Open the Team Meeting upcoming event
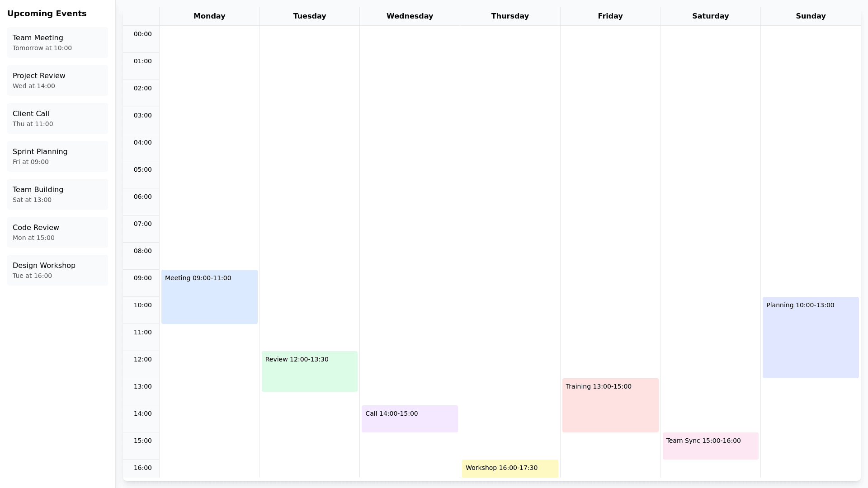Screen dimensions: 868x488 click(x=57, y=42)
